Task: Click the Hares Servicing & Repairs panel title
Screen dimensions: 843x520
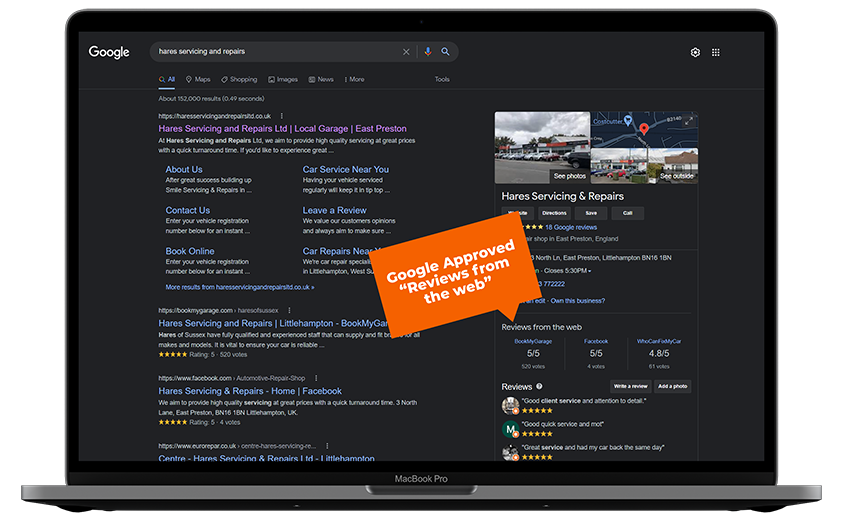Action: tap(562, 196)
